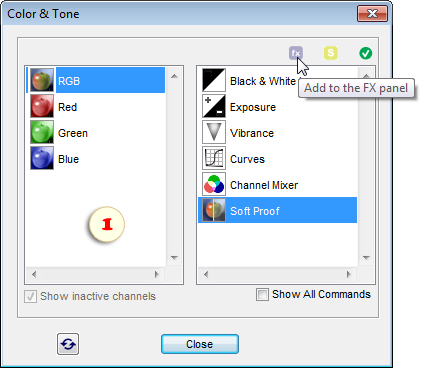Click the RGB apple channel thumbnail

tap(42, 80)
